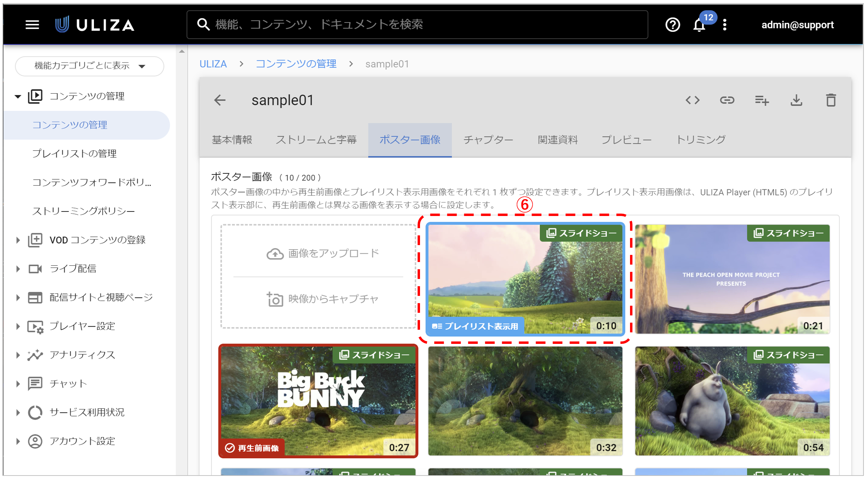868x479 pixels.
Task: Select the 0:27 Big Buck Bunny thumbnail
Action: click(x=318, y=401)
